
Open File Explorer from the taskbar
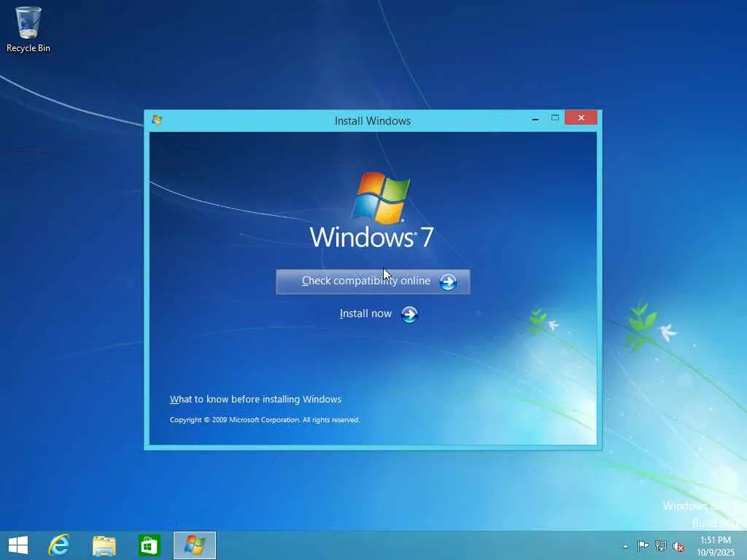click(104, 545)
